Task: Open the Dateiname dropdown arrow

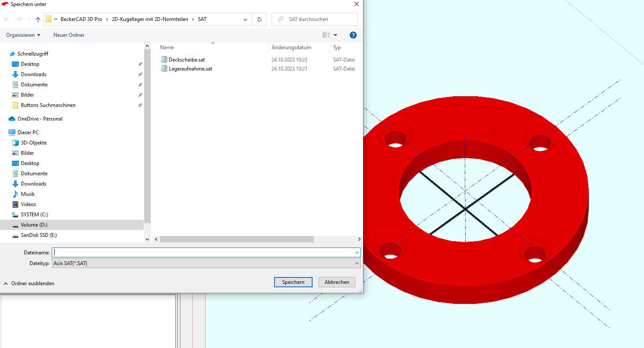Action: (357, 253)
